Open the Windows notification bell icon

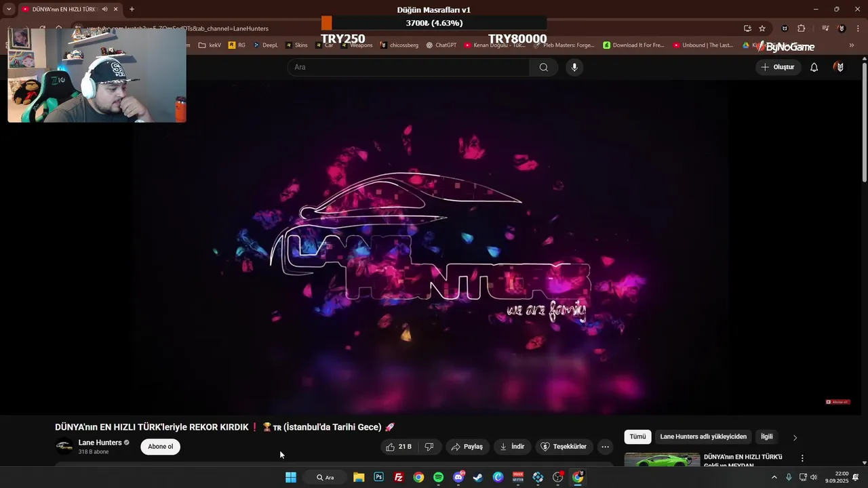tap(856, 477)
